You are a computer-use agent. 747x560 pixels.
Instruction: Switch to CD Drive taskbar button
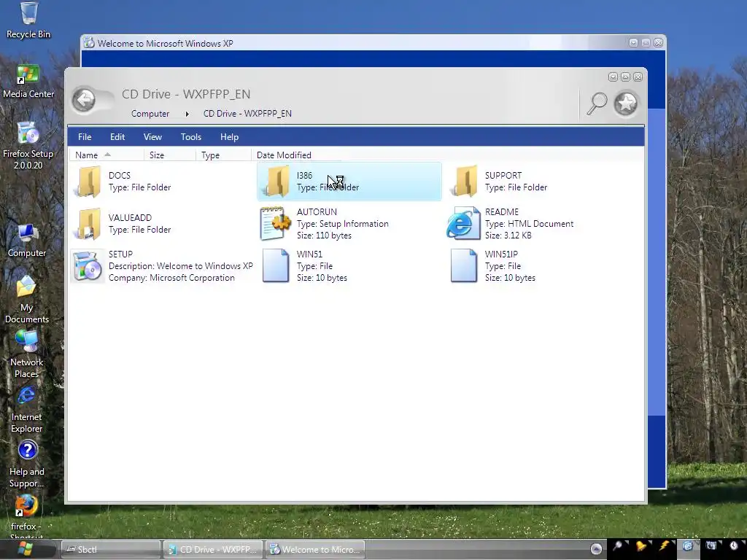pos(213,550)
